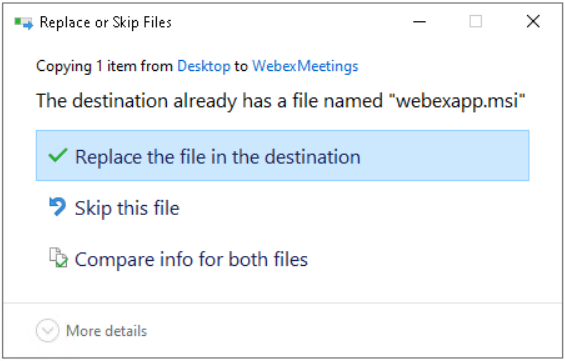Click the "webexapp.msi" file name text

pos(457,101)
